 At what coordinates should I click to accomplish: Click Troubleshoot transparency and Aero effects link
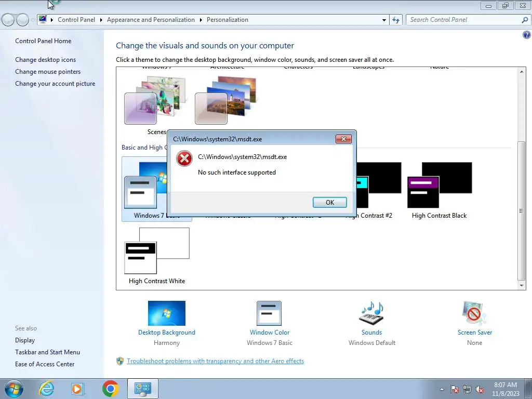(216, 361)
